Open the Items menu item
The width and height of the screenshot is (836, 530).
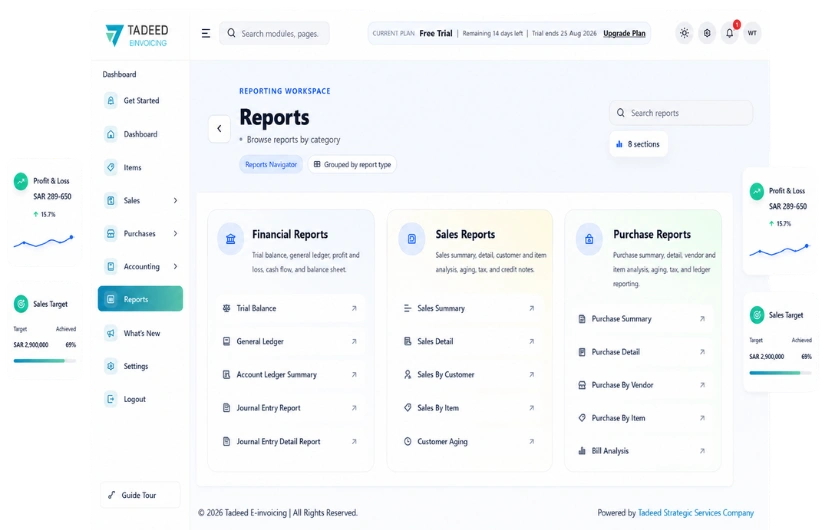click(140, 167)
